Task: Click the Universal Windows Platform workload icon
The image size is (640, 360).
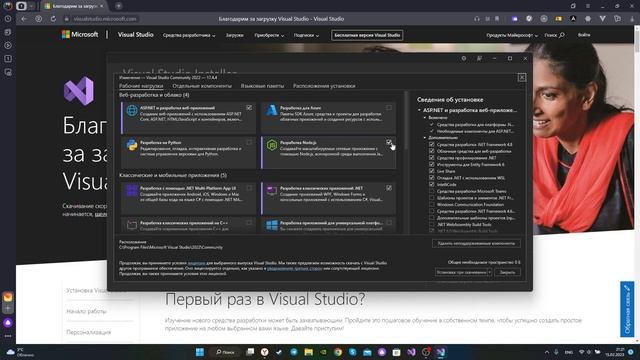Action: [x=272, y=225]
